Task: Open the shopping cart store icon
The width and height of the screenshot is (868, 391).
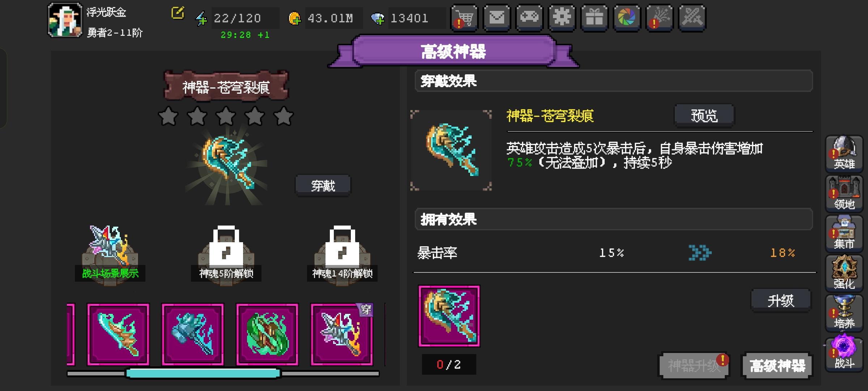Action: click(x=464, y=18)
